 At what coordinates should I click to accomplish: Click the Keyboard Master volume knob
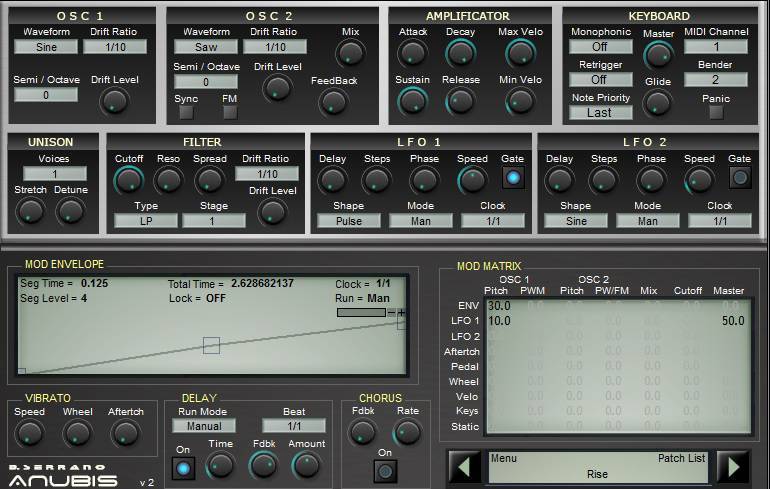[658, 56]
